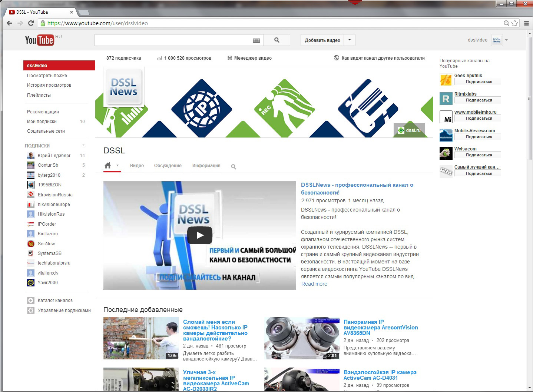This screenshot has height=392, width=533.
Task: Open the DSSLNews trailer title link
Action: (x=357, y=189)
